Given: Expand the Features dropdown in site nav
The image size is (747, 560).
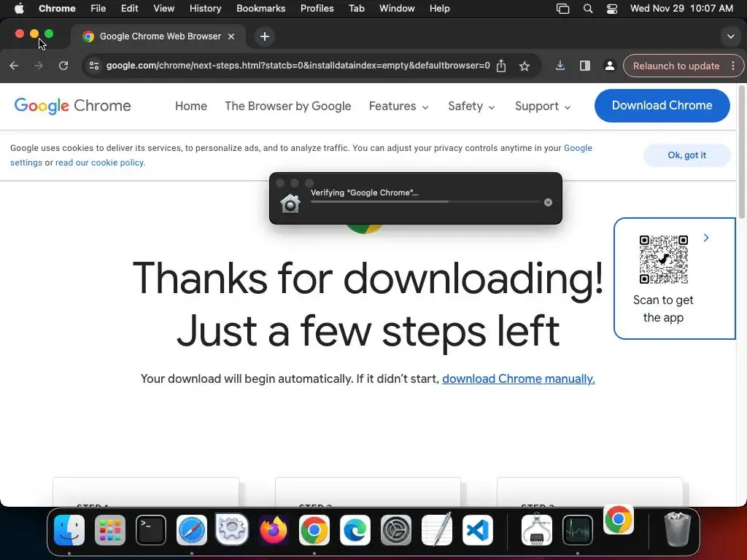Looking at the screenshot, I should coord(399,106).
